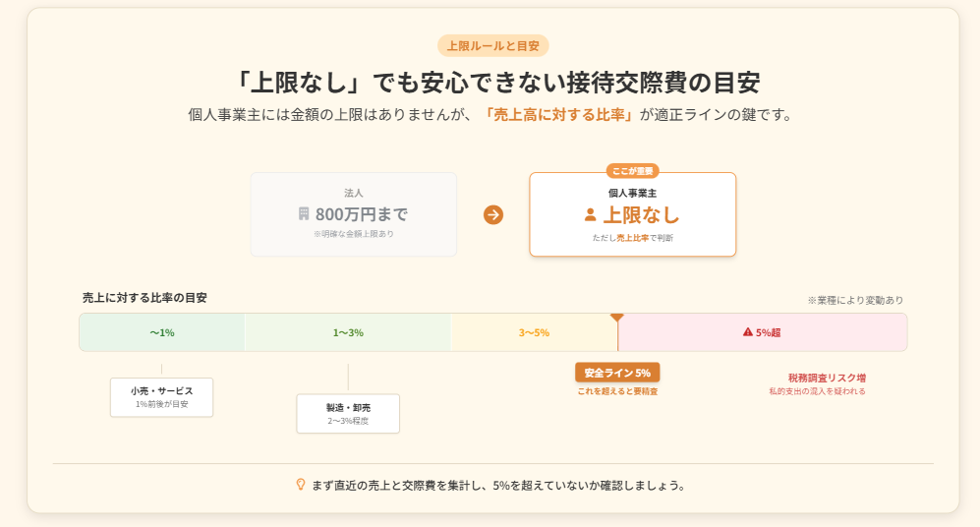Select the 個人事業主 上限なし card

click(632, 215)
